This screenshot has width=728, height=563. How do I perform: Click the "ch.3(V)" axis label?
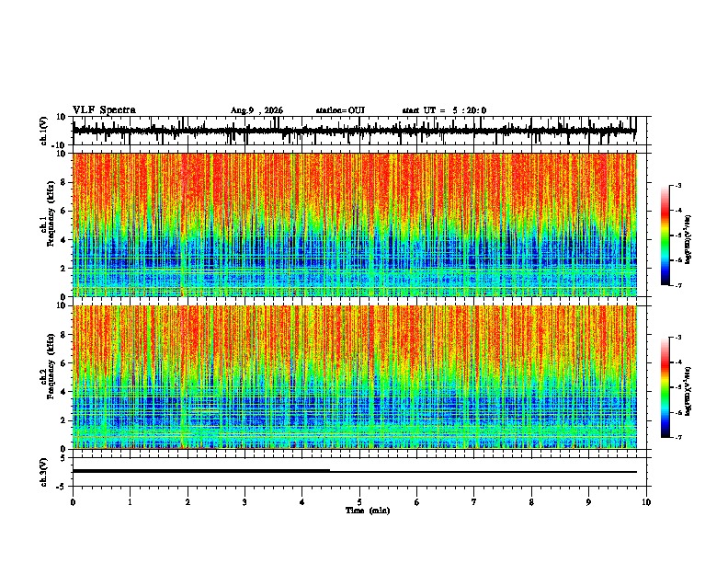pos(44,472)
